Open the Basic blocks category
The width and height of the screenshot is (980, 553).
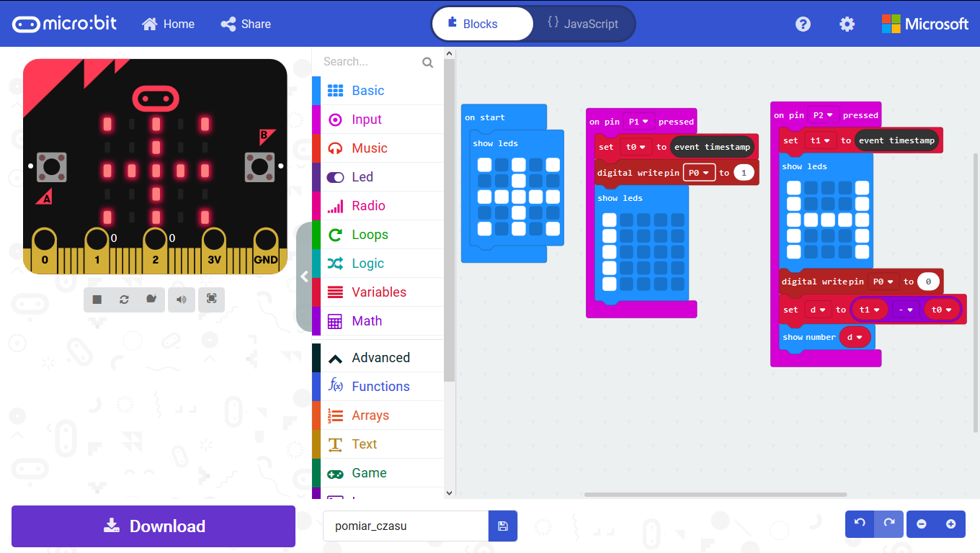click(x=378, y=91)
